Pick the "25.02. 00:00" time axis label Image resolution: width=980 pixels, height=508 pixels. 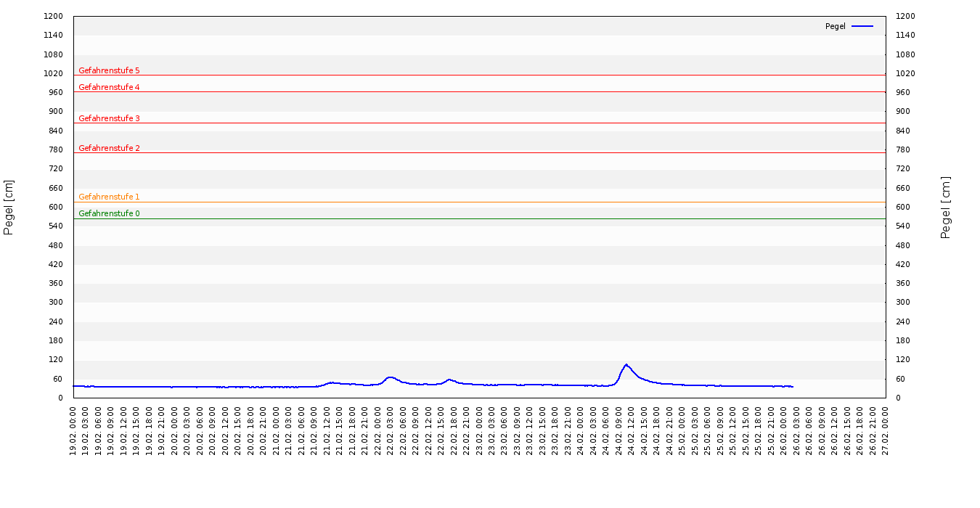click(682, 430)
